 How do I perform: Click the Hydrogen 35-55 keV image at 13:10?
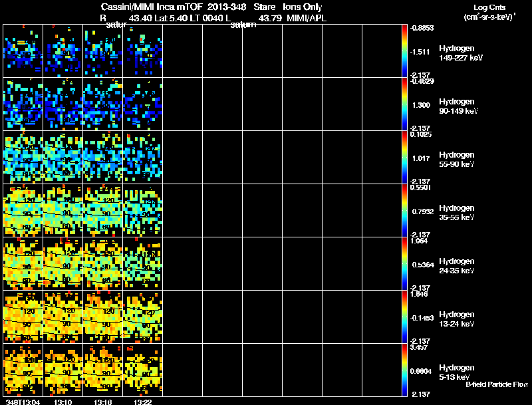pos(63,211)
